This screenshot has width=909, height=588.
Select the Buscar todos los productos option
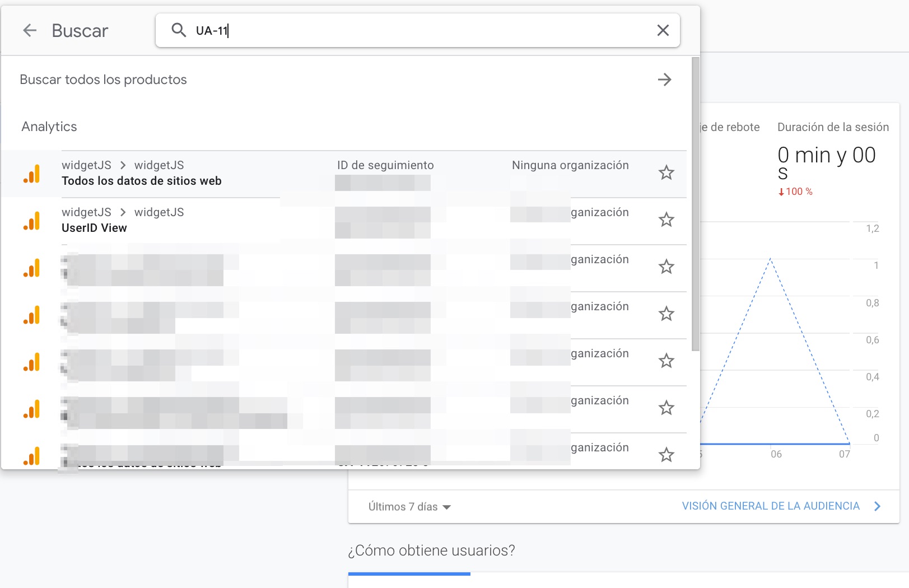pos(346,80)
